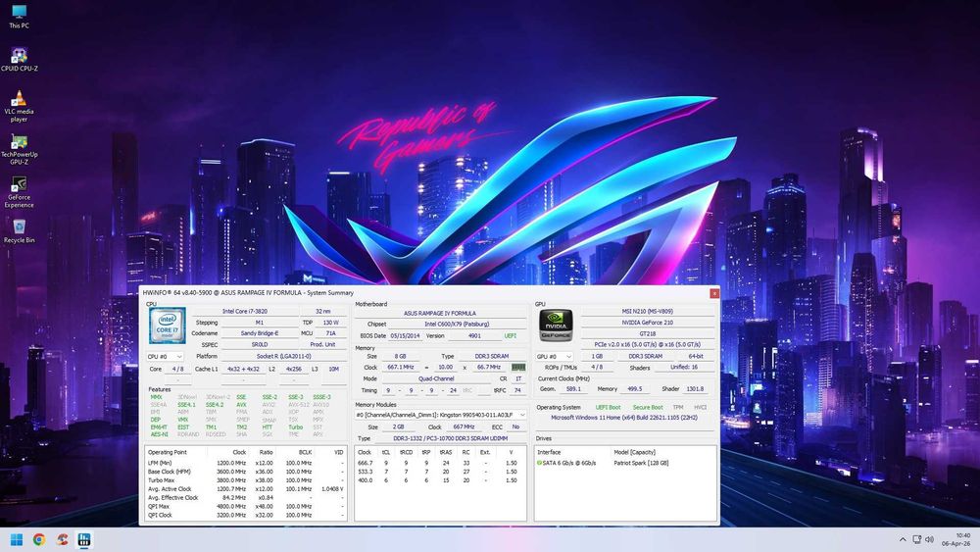This screenshot has height=552, width=980.
Task: Select the Base Clock (HFM) row
Action: click(246, 472)
